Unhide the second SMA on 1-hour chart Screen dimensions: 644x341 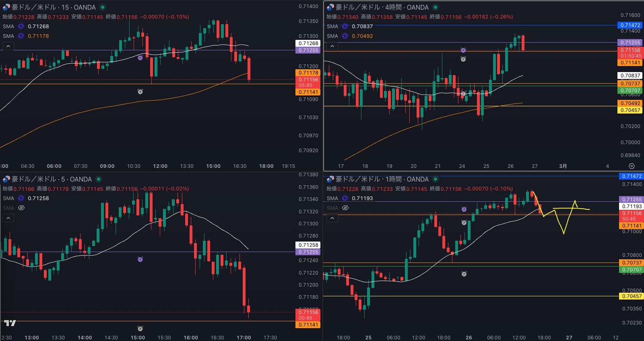coord(345,208)
